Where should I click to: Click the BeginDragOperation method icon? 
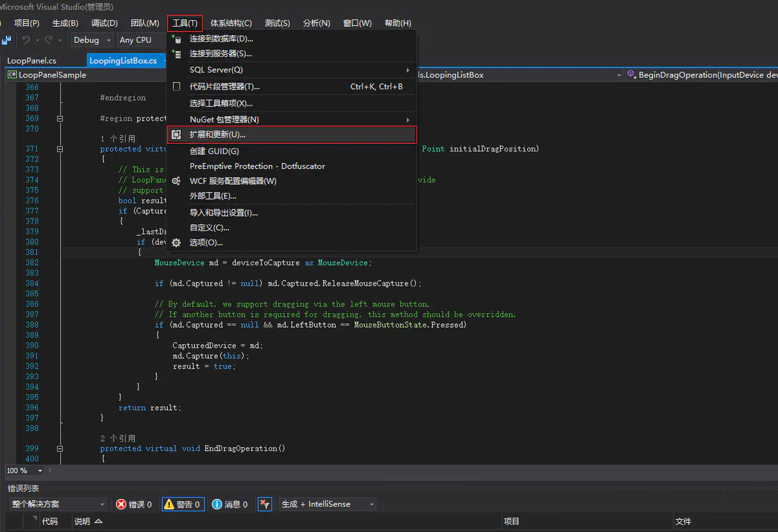pyautogui.click(x=632, y=75)
